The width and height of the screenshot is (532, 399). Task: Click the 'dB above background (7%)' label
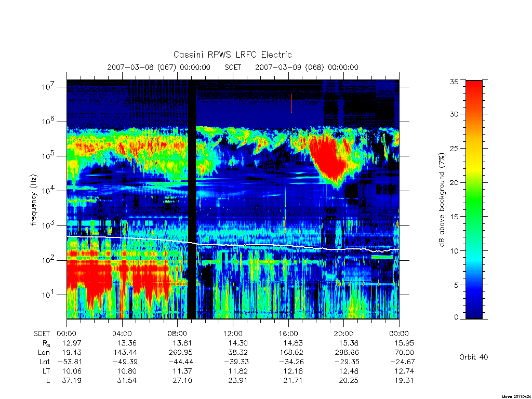point(442,200)
